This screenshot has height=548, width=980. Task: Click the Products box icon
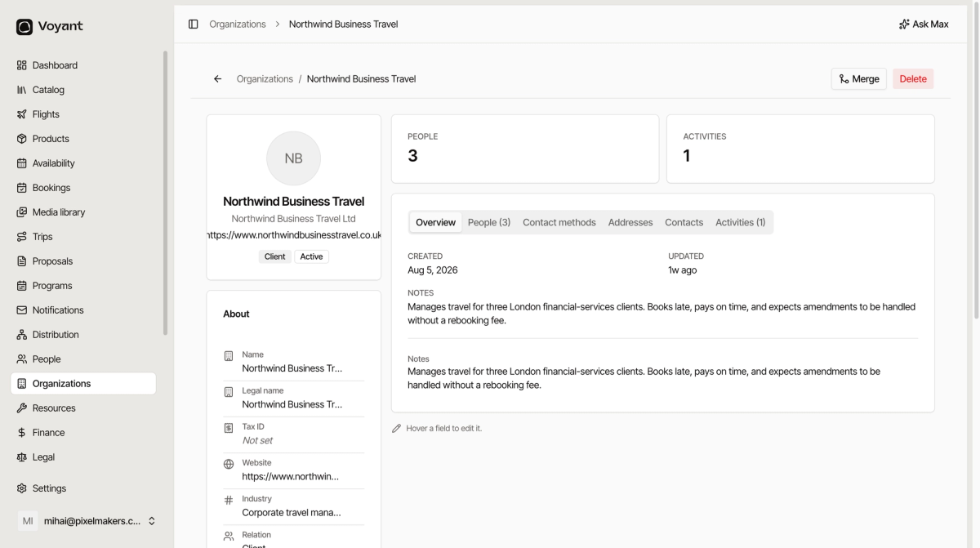[x=22, y=139]
